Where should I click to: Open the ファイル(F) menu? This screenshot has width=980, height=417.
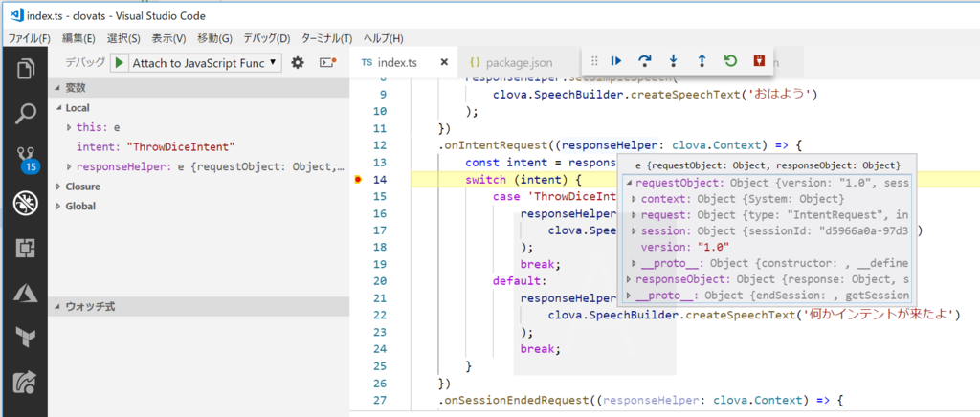[x=29, y=38]
